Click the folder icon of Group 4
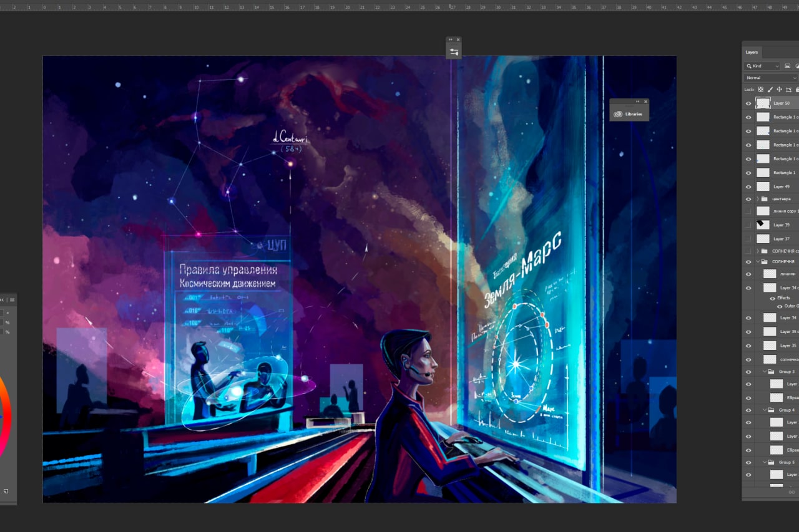Screen dimensions: 799x532 [772, 410]
